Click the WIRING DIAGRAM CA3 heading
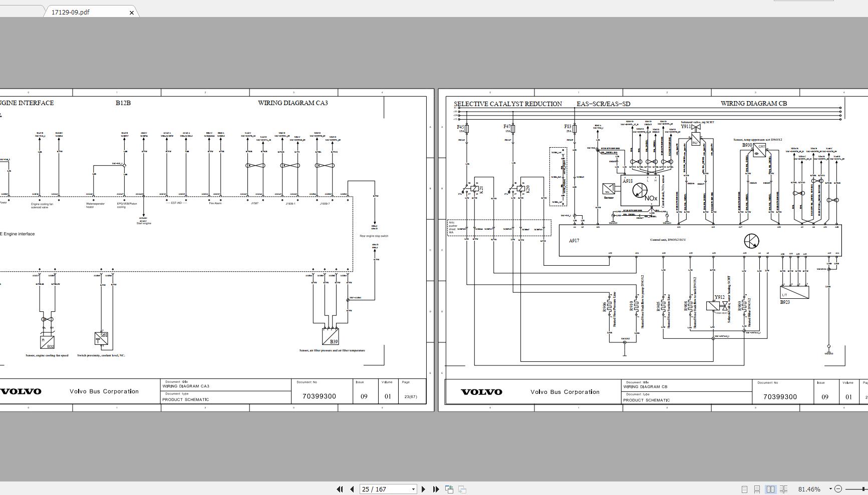Image resolution: width=868 pixels, height=495 pixels. [x=293, y=103]
